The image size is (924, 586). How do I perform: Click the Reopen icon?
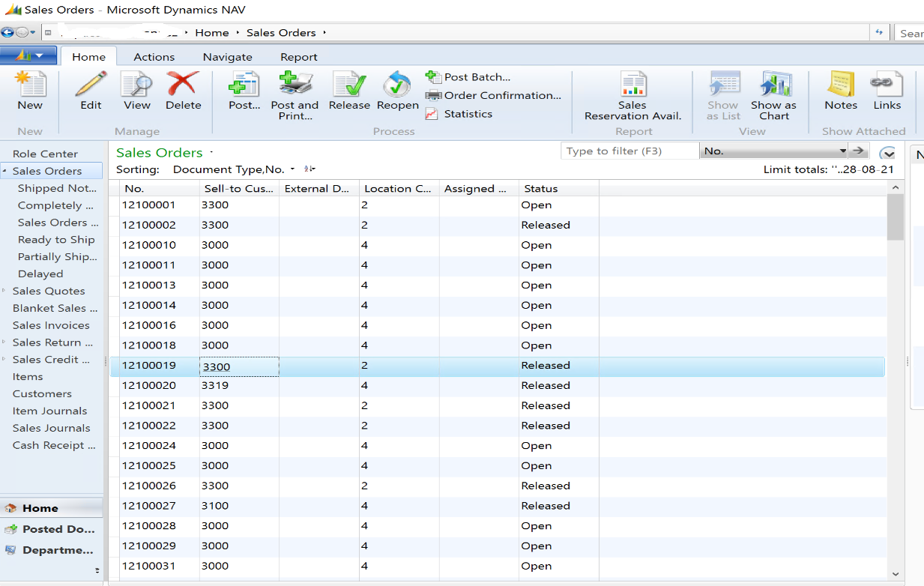397,85
